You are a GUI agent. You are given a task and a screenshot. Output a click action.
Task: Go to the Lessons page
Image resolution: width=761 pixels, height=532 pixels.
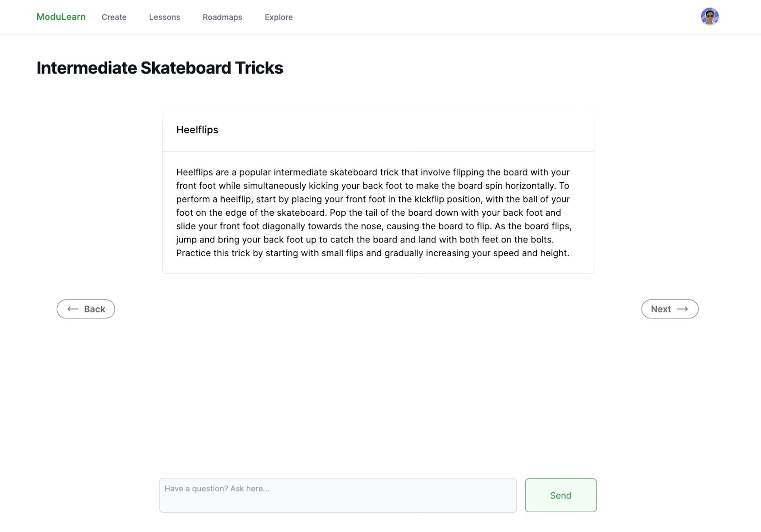(164, 17)
